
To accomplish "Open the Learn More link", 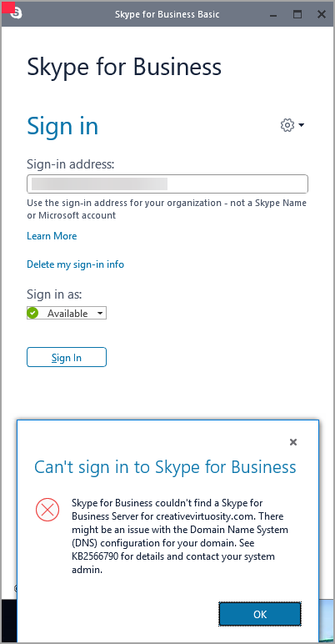I will 52,236.
